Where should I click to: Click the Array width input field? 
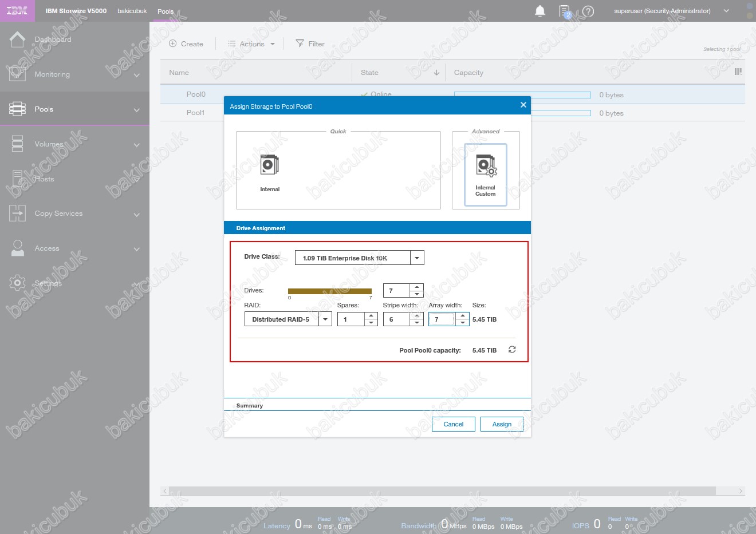(x=442, y=319)
